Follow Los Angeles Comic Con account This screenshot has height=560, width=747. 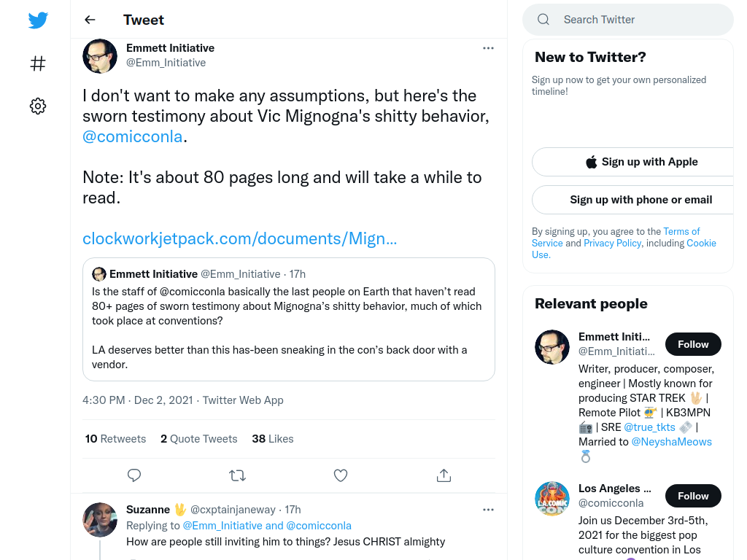click(693, 496)
